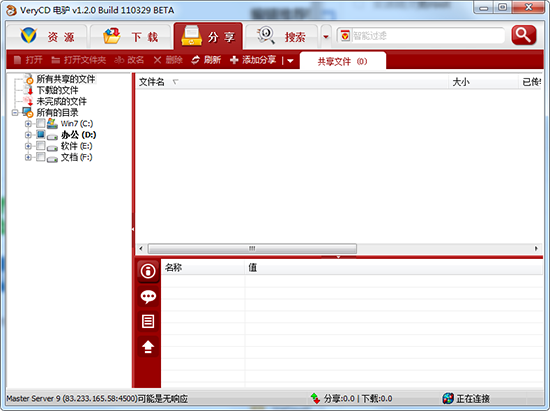Open dropdown arrow next to search tab

(326, 36)
